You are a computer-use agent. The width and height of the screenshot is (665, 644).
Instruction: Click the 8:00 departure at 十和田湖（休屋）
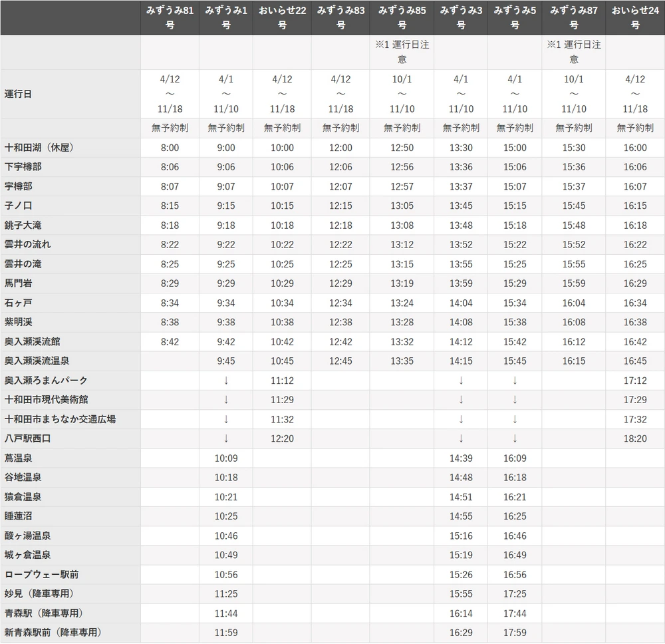[x=170, y=148]
